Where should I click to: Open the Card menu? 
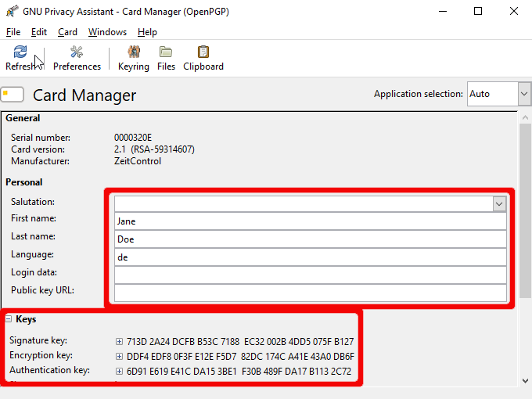pyautogui.click(x=67, y=32)
